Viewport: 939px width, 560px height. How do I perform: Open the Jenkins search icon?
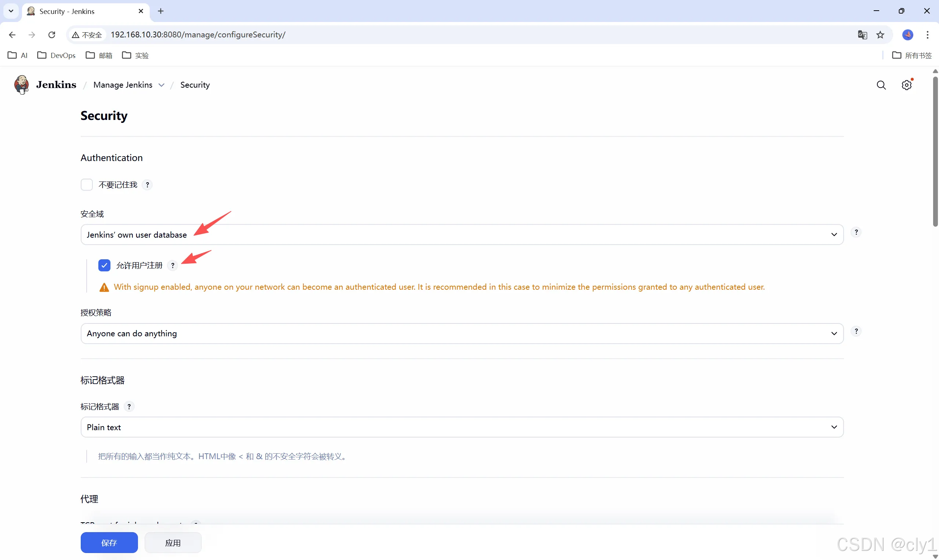(x=881, y=85)
